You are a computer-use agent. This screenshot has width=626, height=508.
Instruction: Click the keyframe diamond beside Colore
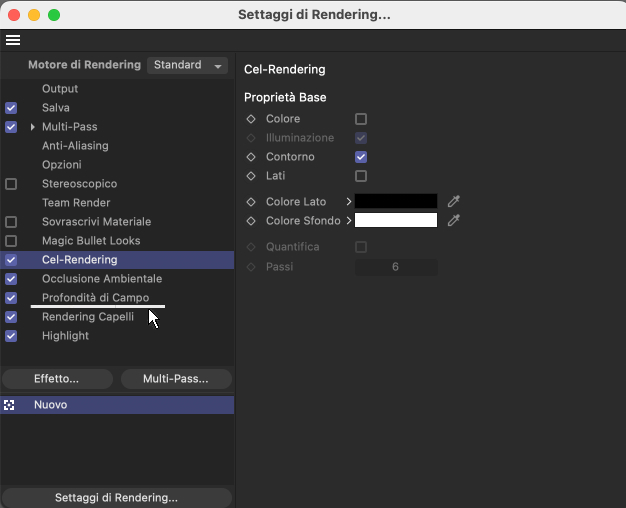click(251, 119)
